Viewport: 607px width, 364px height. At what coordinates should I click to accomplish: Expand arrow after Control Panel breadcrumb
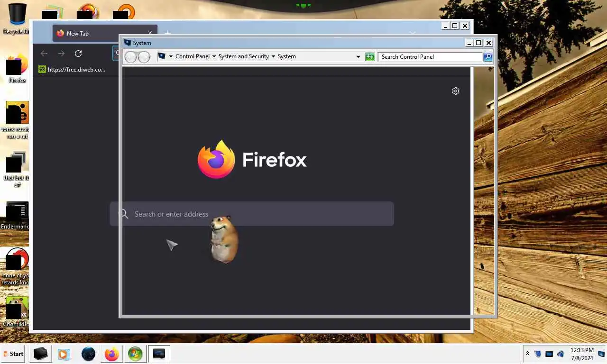pyautogui.click(x=214, y=56)
